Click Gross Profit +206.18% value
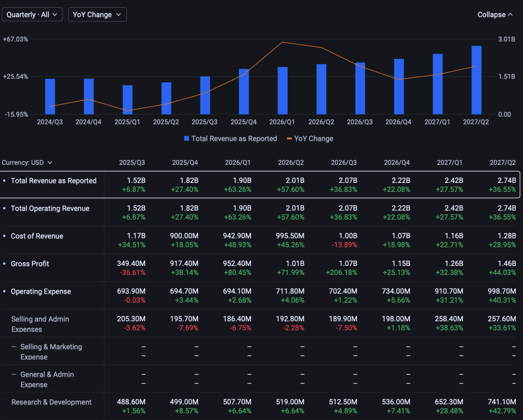 (x=342, y=273)
